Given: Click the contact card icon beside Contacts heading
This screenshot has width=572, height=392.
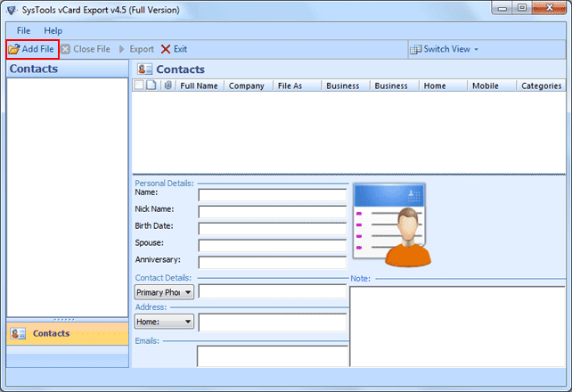Looking at the screenshot, I should (144, 69).
